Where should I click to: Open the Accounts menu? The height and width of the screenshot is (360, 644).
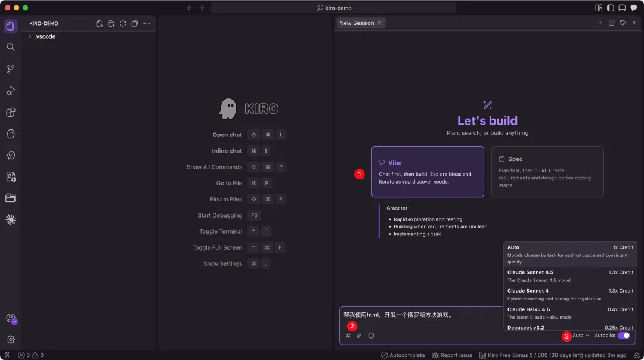click(x=11, y=318)
